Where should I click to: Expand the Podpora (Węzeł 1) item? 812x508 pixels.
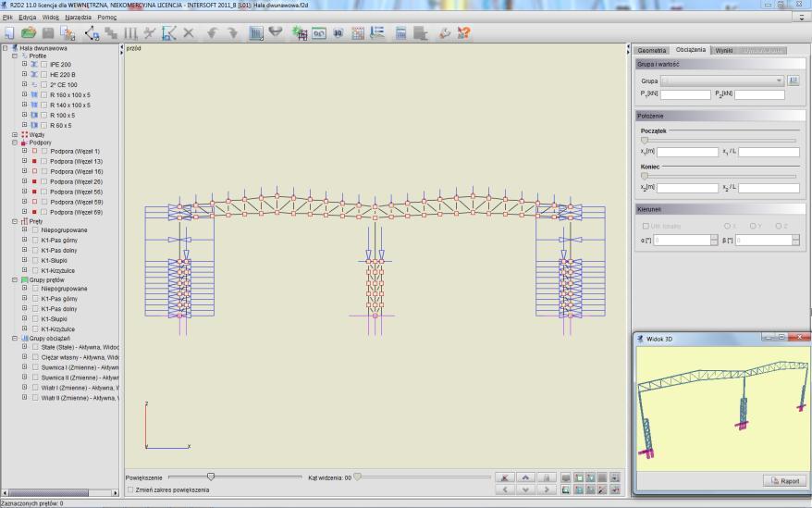click(24, 151)
